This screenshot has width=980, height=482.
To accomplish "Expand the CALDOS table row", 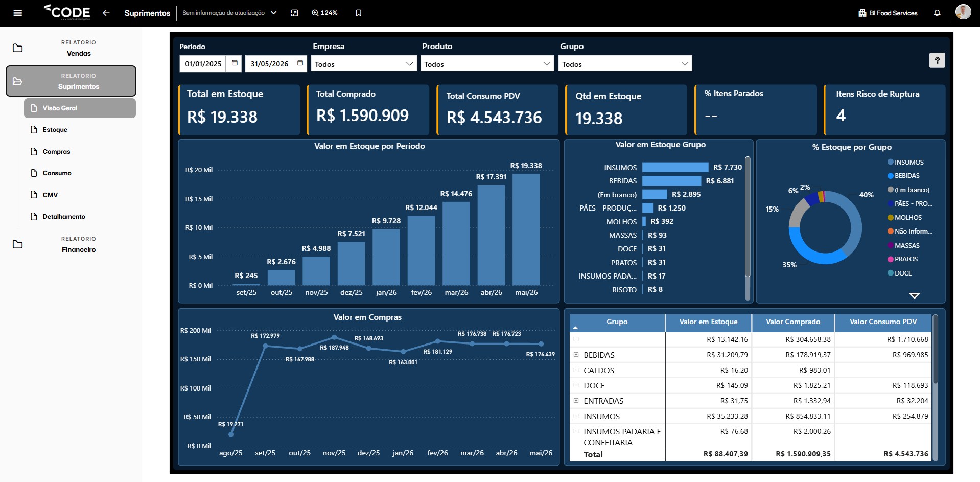I will (576, 370).
